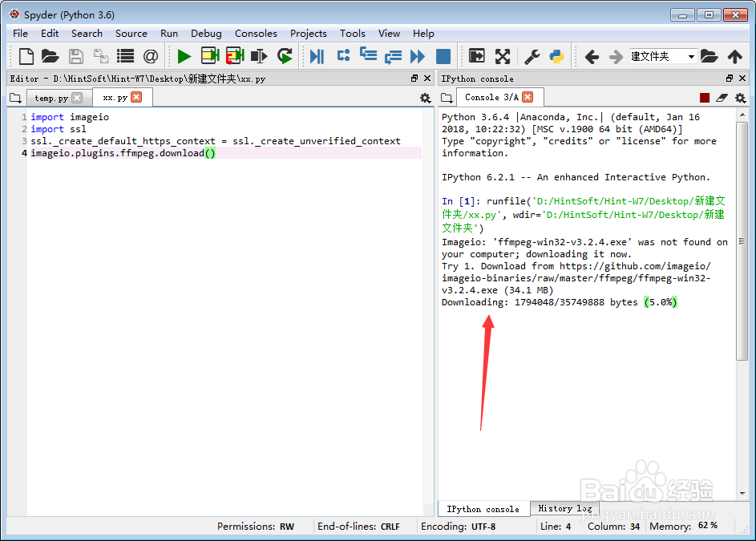Create a new file from toolbar

coord(26,56)
